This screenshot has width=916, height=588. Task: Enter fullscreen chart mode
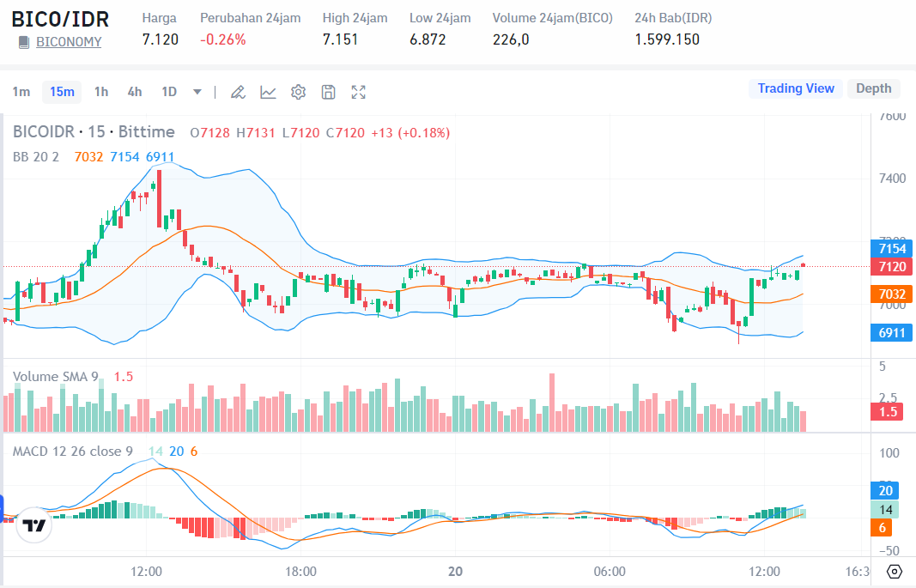click(x=359, y=92)
